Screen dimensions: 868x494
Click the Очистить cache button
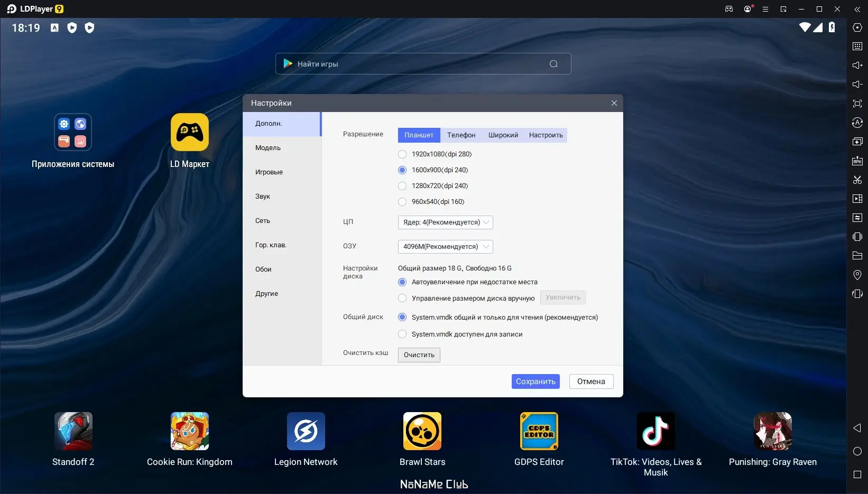pos(419,355)
